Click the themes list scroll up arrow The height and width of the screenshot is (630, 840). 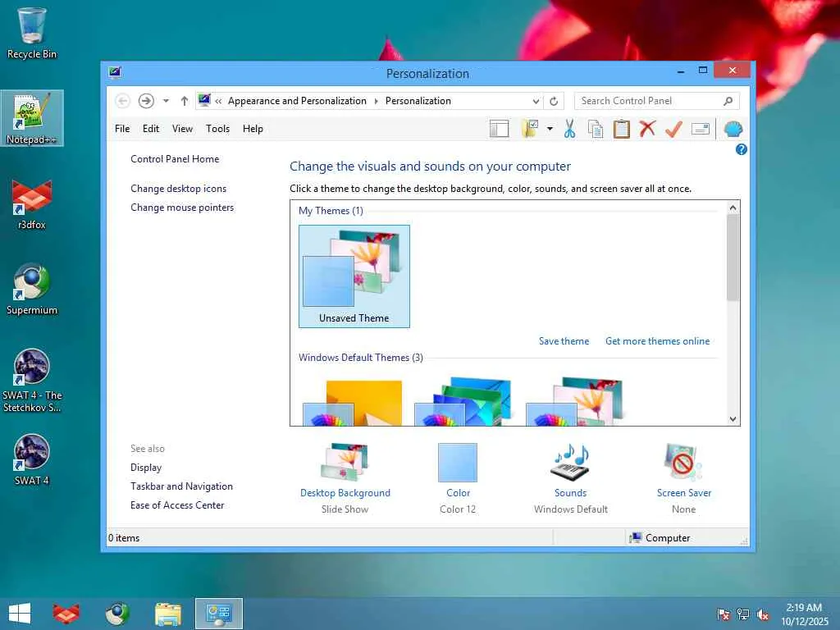(x=733, y=208)
